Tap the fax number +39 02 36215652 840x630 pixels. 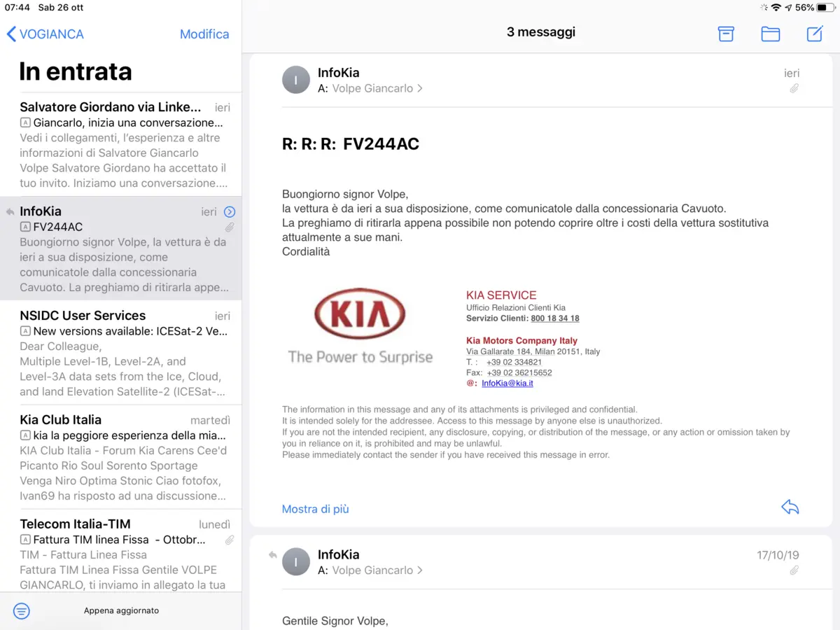[519, 372]
